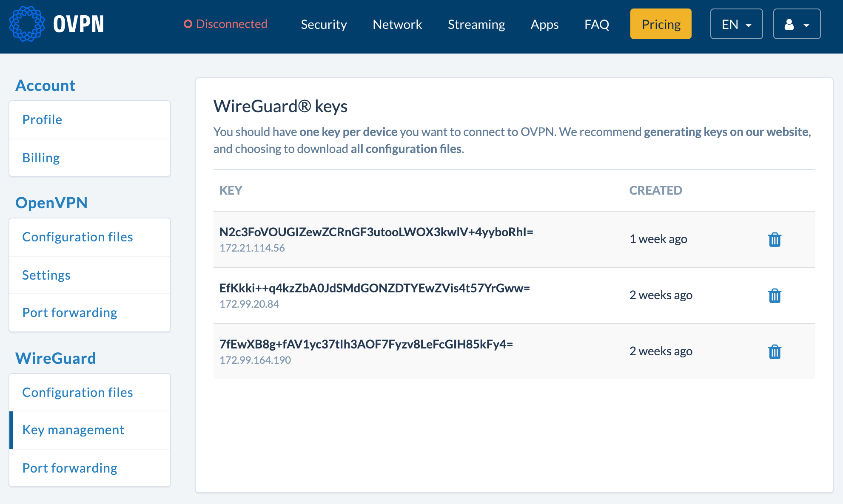Go to the Streaming page
This screenshot has height=504, width=843.
[476, 24]
